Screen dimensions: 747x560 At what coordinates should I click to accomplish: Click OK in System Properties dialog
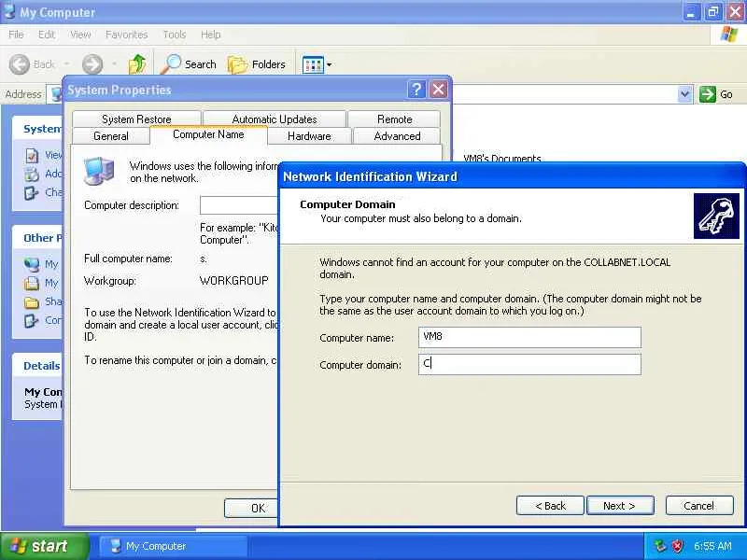coord(251,508)
